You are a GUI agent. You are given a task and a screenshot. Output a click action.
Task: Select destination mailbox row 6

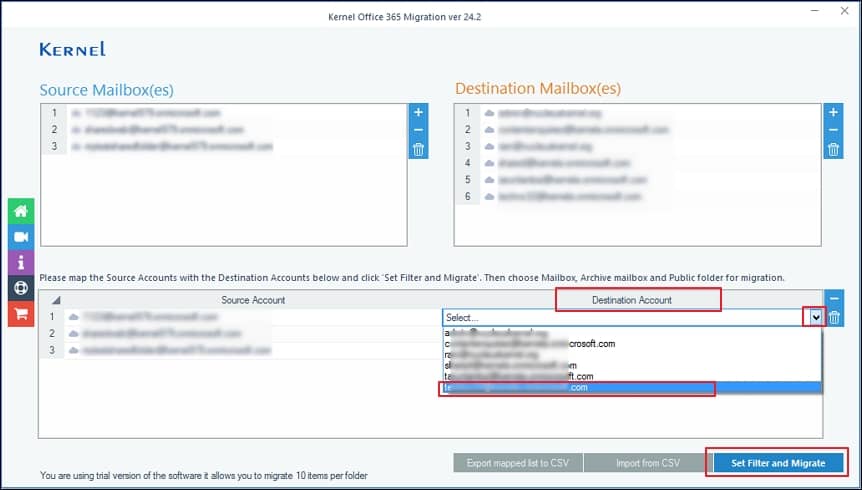point(638,196)
